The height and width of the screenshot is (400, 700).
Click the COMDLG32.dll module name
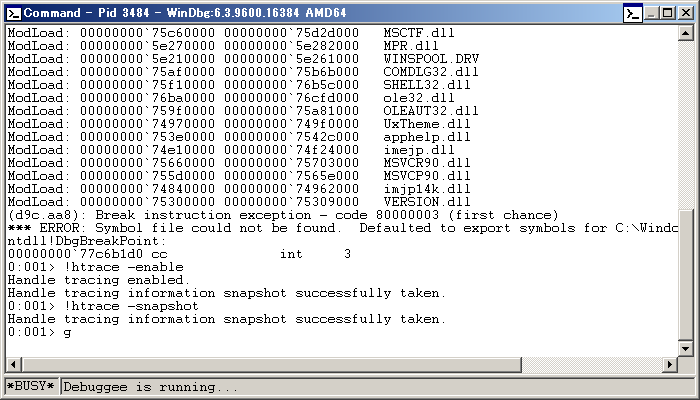[x=431, y=71]
